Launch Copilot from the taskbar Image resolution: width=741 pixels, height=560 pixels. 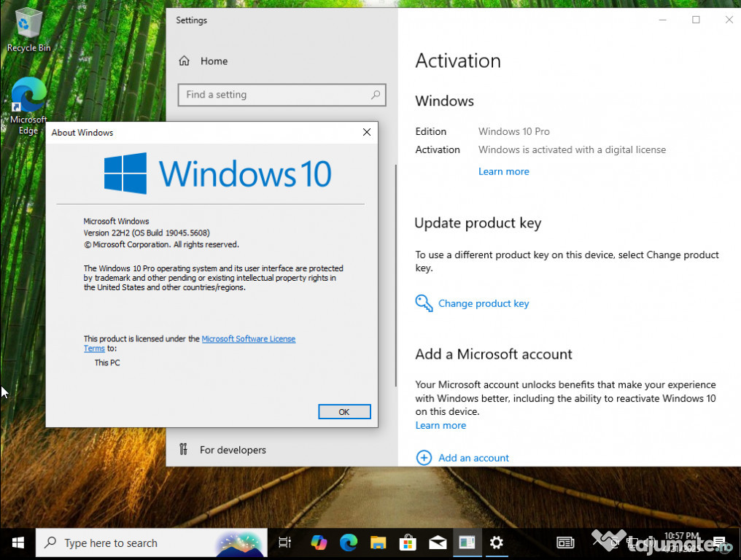319,543
